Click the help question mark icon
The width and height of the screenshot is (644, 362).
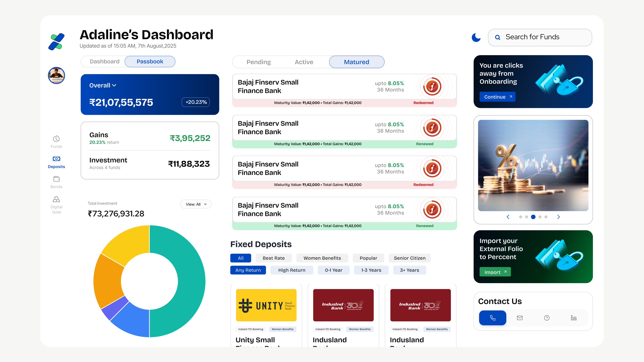pos(547,318)
